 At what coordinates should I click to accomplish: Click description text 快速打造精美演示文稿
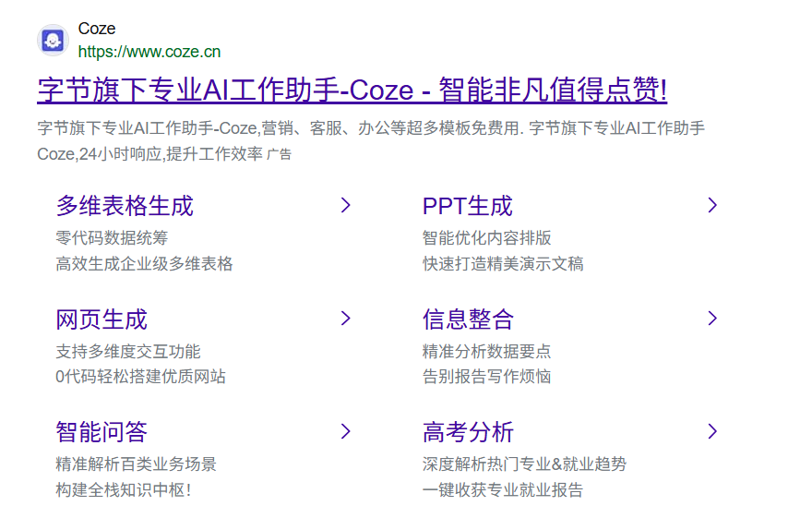tap(503, 264)
